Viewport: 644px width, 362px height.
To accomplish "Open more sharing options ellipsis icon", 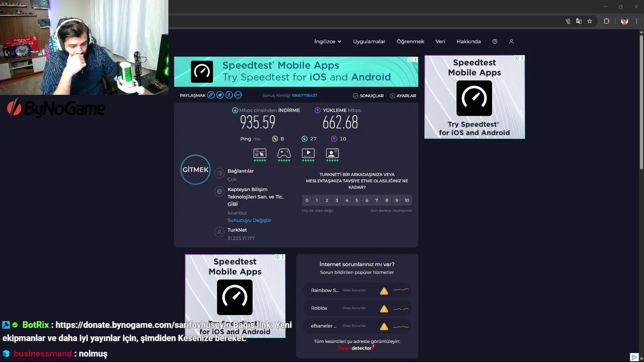I will pos(238,95).
